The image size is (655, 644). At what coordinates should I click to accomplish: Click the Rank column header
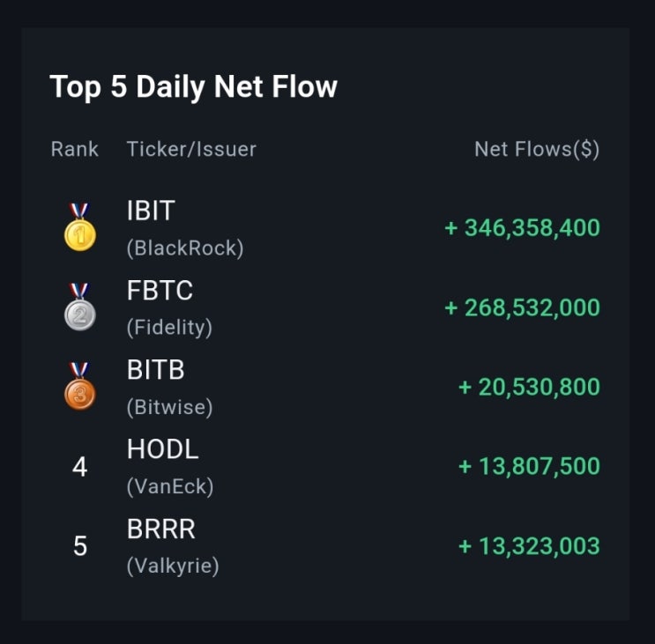75,149
